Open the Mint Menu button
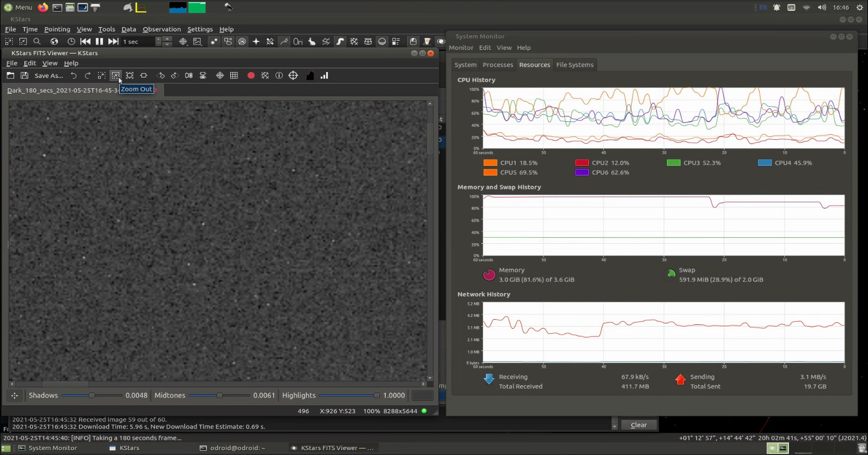868x455 pixels. pyautogui.click(x=18, y=8)
